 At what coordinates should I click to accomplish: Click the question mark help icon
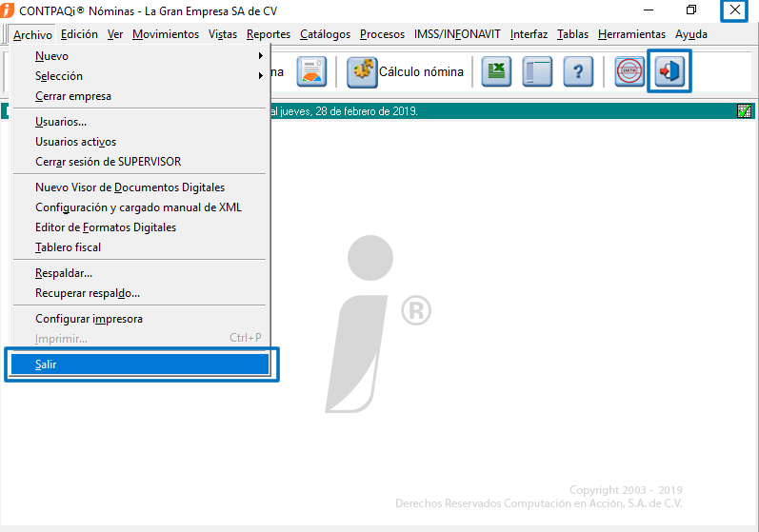tap(578, 71)
